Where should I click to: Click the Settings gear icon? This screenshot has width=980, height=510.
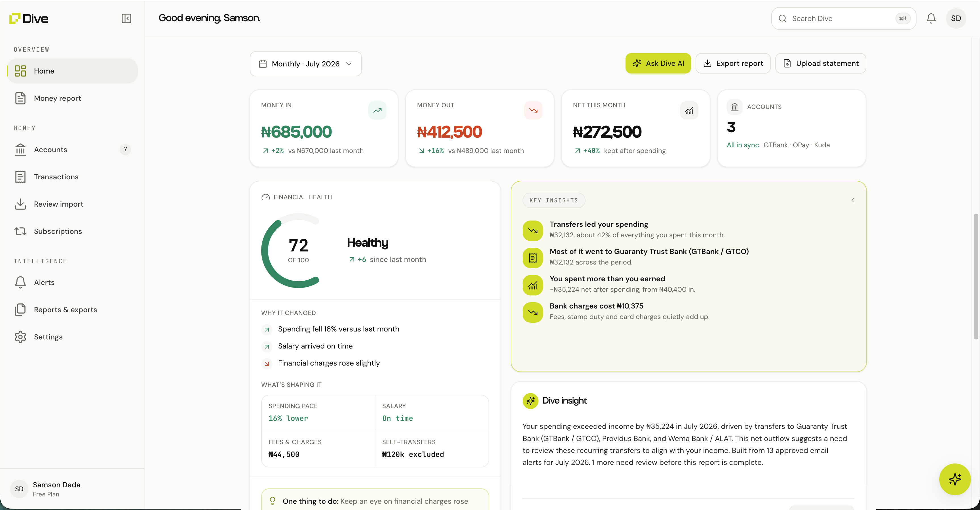(20, 337)
